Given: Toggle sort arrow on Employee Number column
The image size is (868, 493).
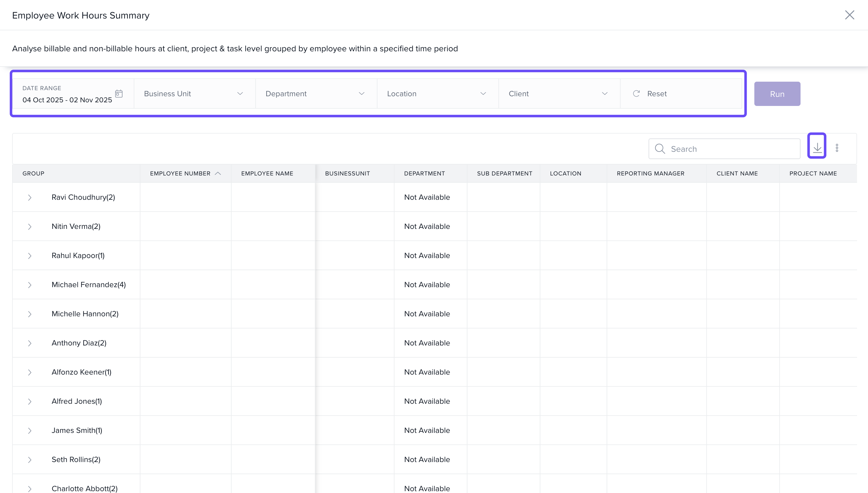Looking at the screenshot, I should point(218,173).
